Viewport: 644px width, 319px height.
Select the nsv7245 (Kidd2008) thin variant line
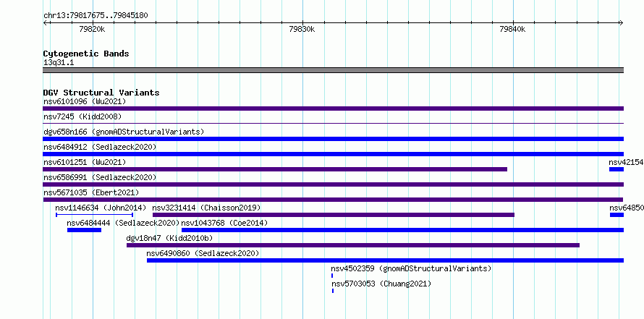pyautogui.click(x=333, y=123)
